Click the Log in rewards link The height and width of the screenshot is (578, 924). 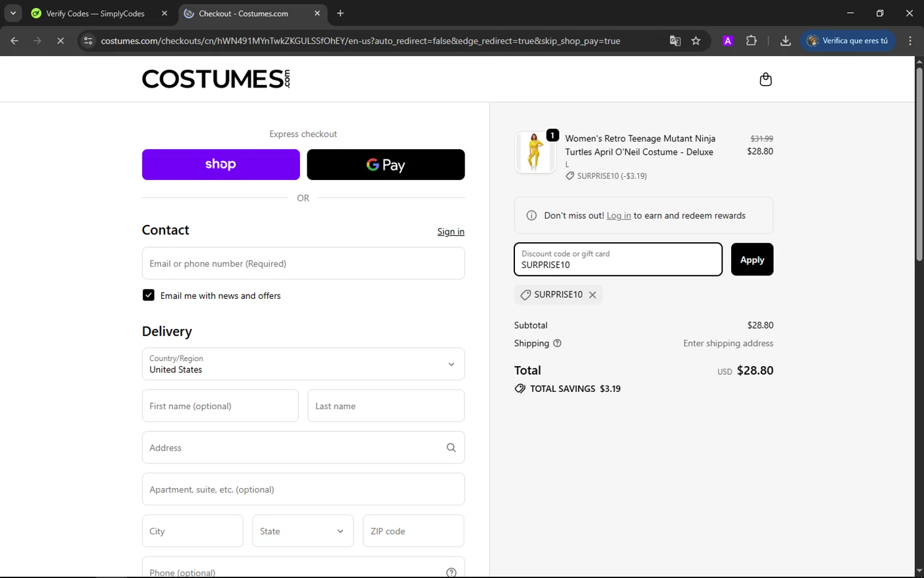(x=618, y=216)
